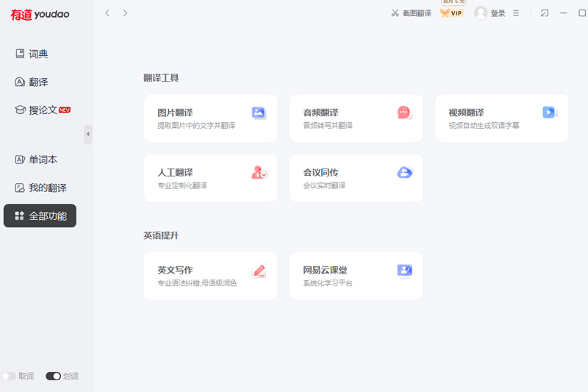Open the VIP membership badge
Image resolution: width=588 pixels, height=392 pixels.
pos(451,13)
